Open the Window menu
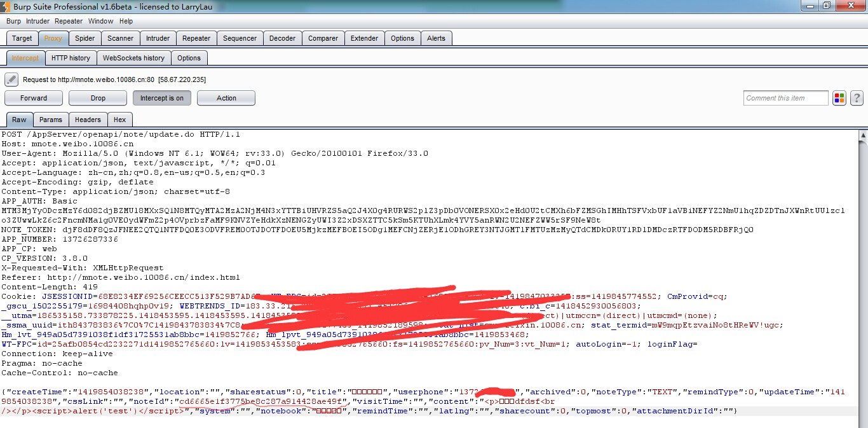 101,21
